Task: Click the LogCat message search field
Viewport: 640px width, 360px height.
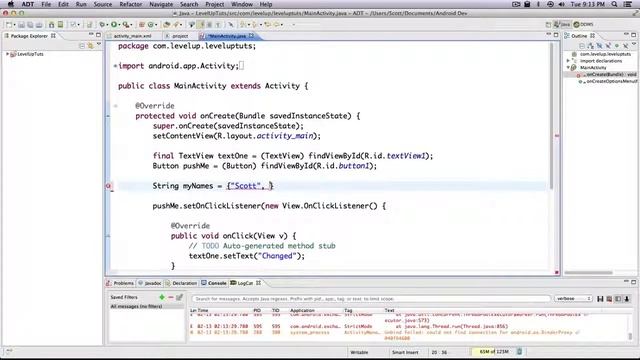Action: click(x=371, y=299)
